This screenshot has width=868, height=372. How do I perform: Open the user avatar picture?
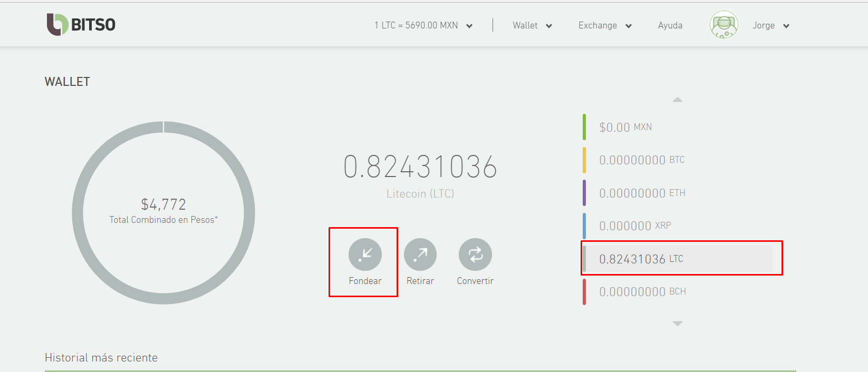point(724,25)
